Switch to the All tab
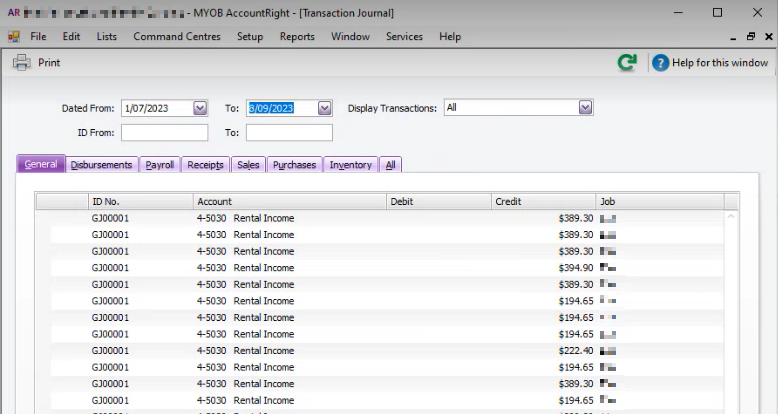778x414 pixels. pyautogui.click(x=390, y=165)
